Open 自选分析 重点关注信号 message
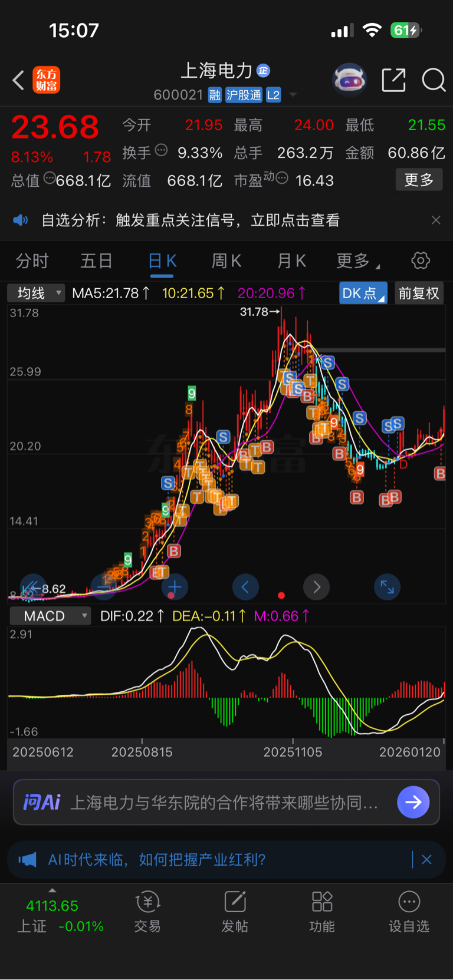453x980 pixels. point(191,220)
